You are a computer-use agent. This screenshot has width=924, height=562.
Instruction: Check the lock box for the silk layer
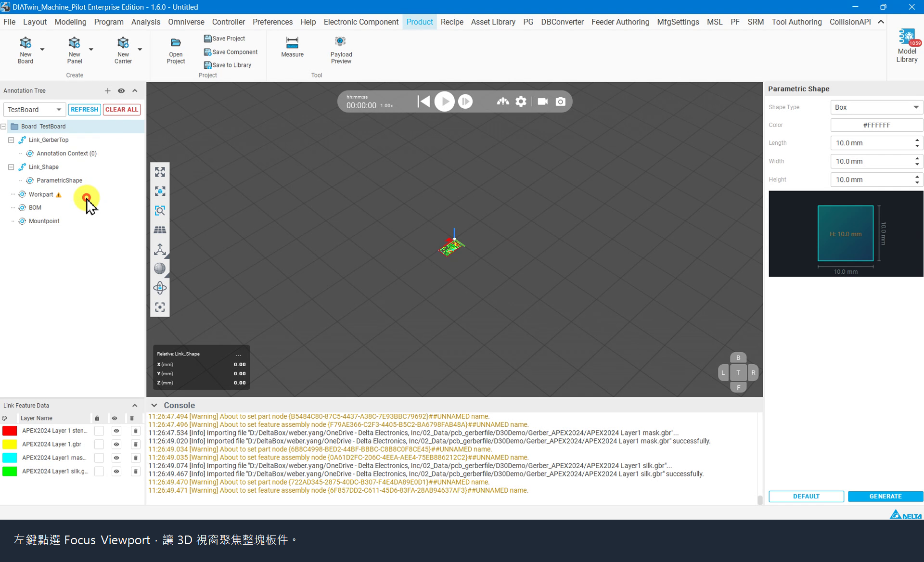click(x=99, y=471)
